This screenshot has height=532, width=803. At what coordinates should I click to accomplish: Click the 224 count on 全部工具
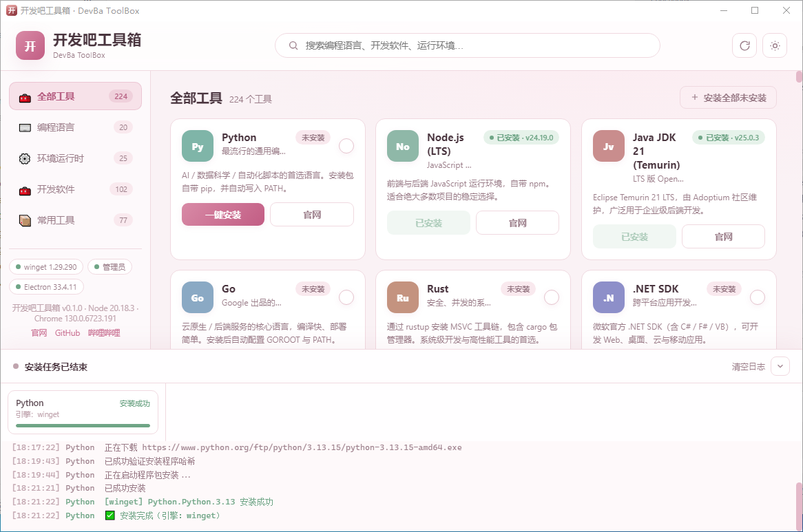point(121,96)
